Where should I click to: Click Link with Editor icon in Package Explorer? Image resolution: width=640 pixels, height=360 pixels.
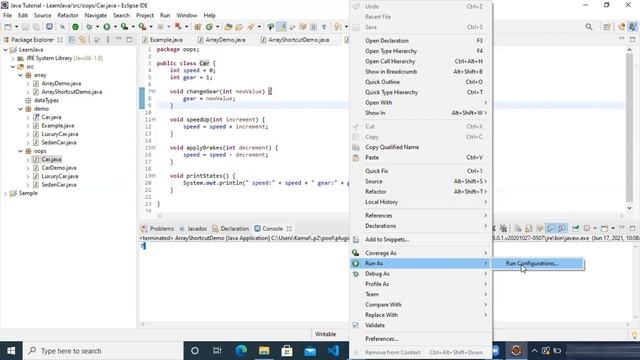(83, 40)
